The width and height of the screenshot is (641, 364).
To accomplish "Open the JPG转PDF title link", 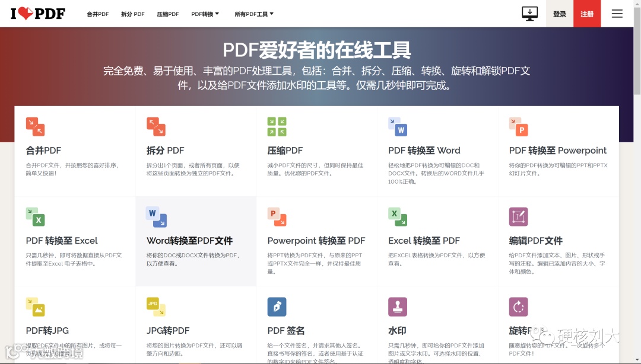I will coord(168,330).
